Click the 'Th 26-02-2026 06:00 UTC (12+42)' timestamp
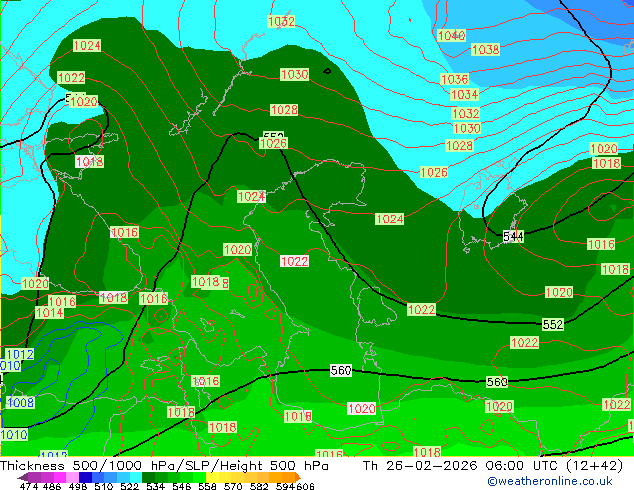This screenshot has height=490, width=634. (493, 466)
